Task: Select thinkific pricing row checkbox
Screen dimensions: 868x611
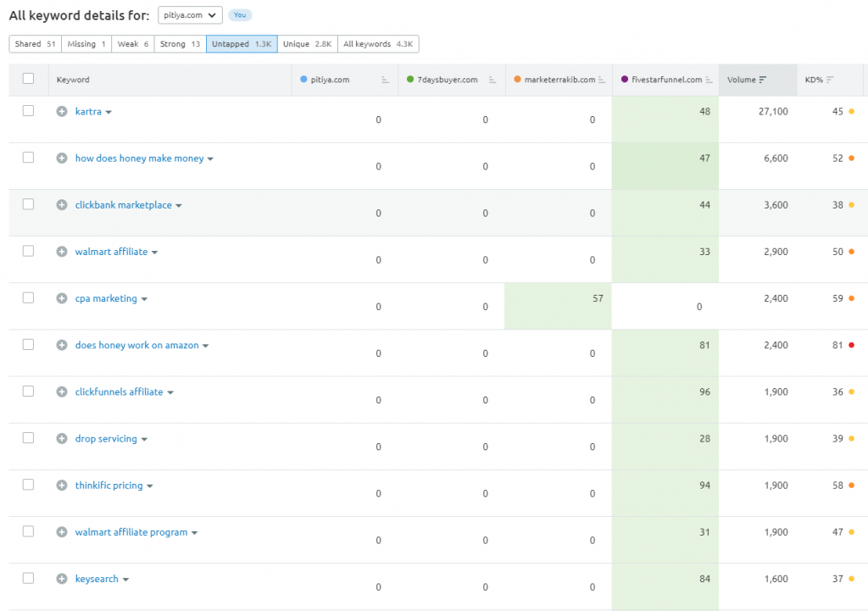Action: pos(28,485)
